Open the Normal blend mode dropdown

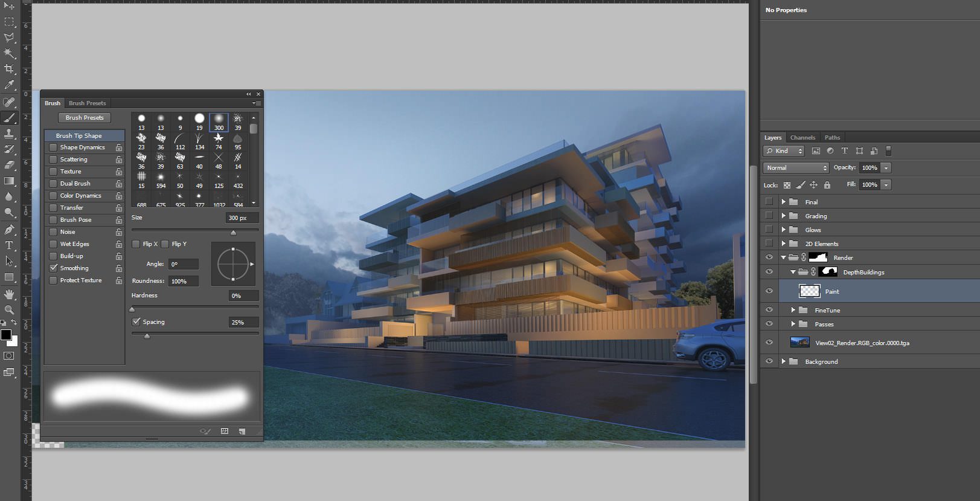click(796, 168)
